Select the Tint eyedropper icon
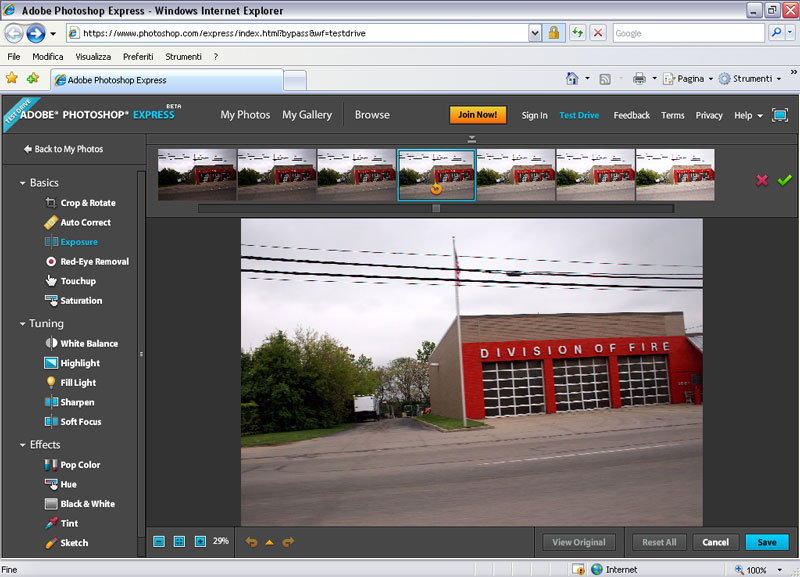The height and width of the screenshot is (577, 800). pos(51,523)
